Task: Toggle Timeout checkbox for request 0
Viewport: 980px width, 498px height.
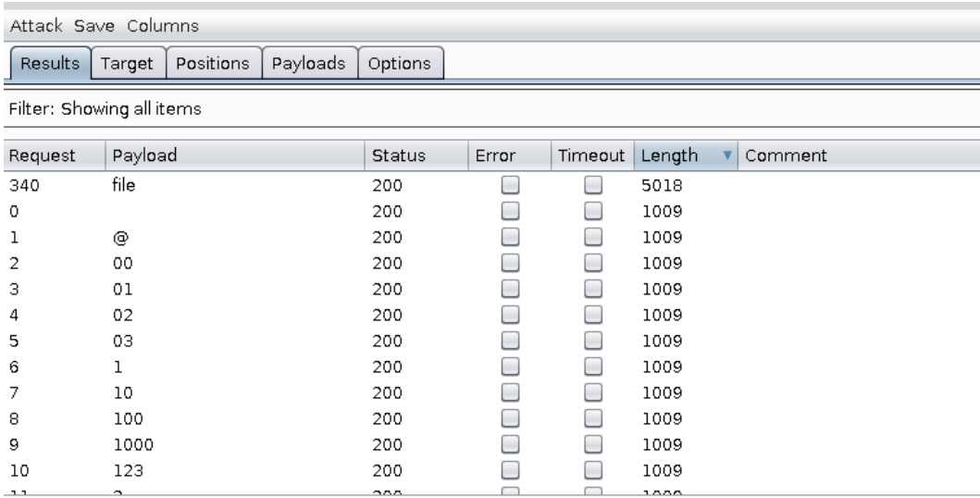Action: [x=593, y=211]
